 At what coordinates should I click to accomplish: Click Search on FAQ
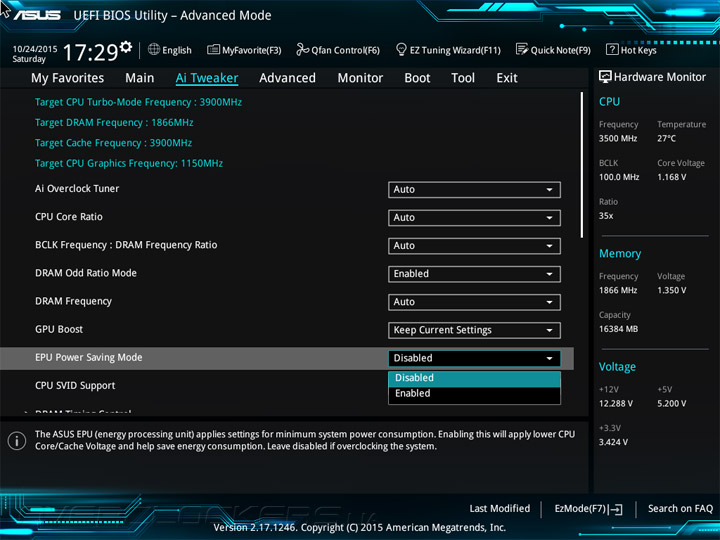click(680, 508)
